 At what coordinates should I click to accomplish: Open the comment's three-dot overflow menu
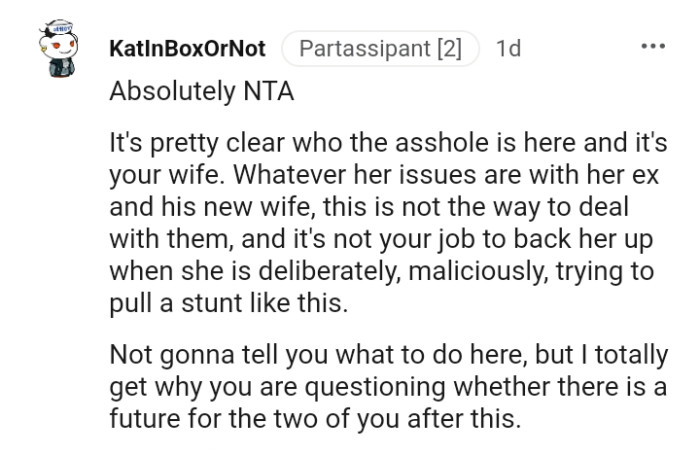(x=652, y=47)
